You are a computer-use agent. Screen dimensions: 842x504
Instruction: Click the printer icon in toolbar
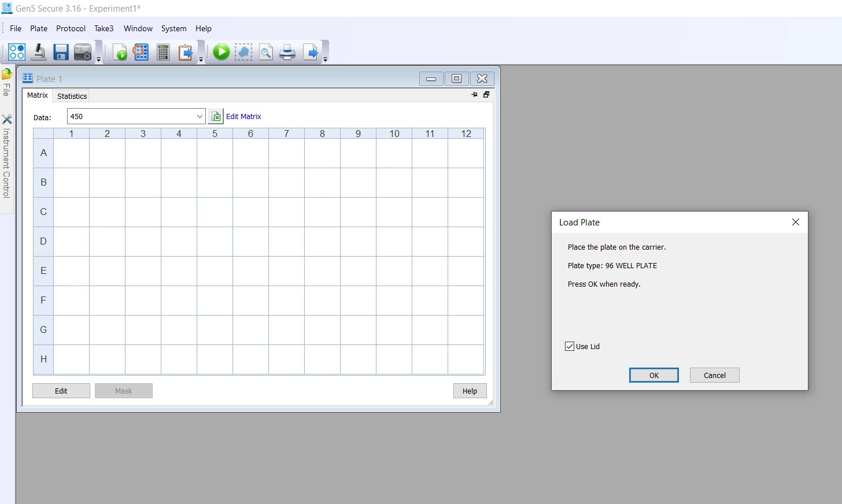tap(287, 52)
